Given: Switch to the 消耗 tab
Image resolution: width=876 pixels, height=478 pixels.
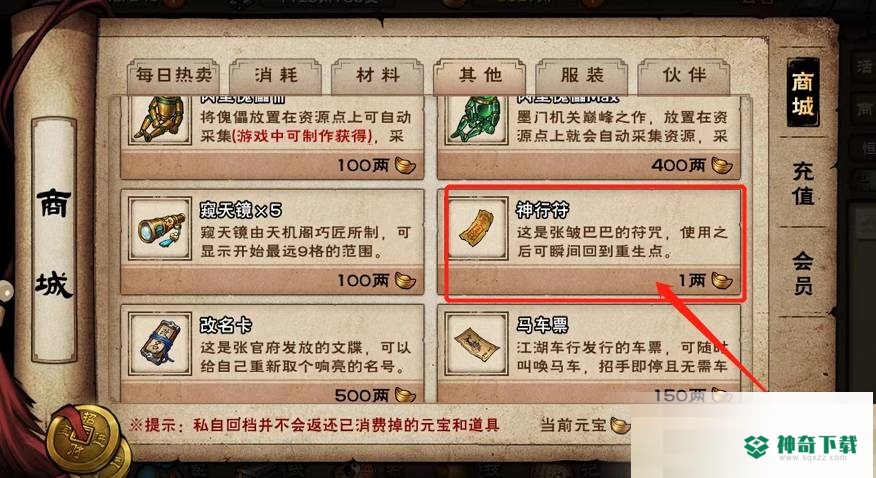Looking at the screenshot, I should pyautogui.click(x=276, y=75).
